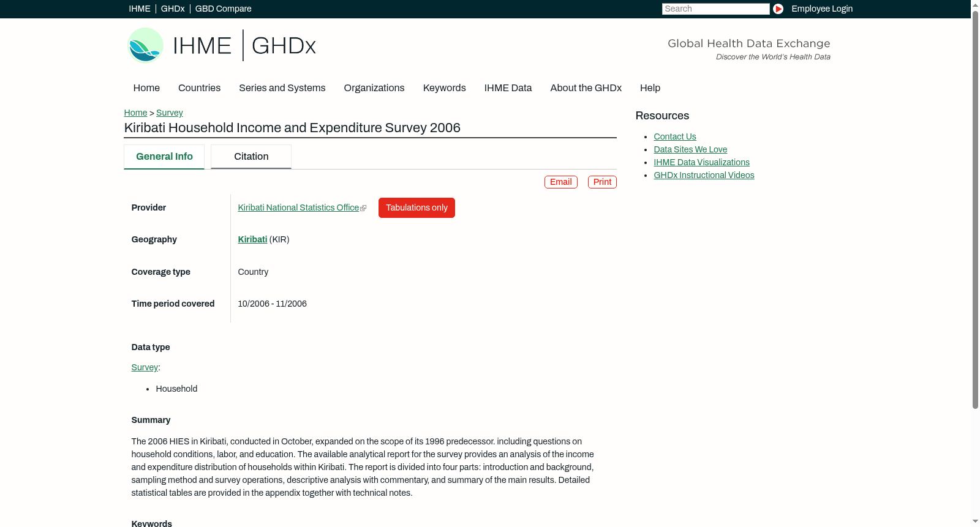Open Data Sites We Love link
Screen dimensions: 980x527
[x=690, y=149]
